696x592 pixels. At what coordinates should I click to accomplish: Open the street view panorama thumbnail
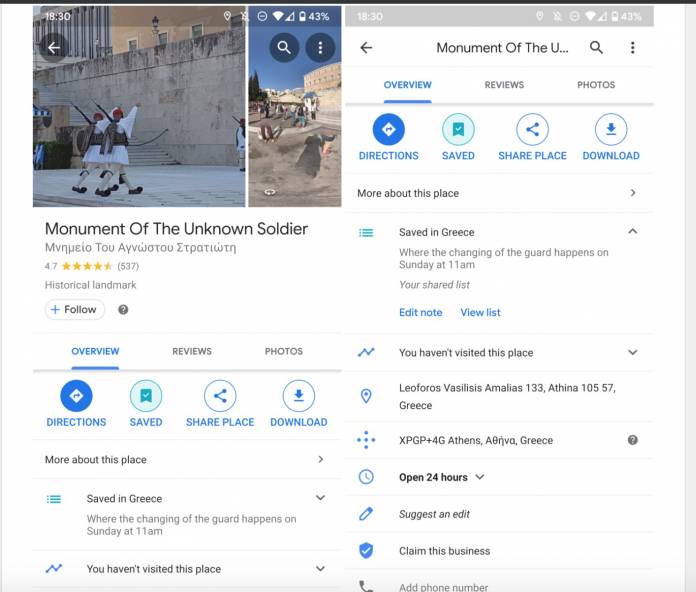[x=295, y=107]
